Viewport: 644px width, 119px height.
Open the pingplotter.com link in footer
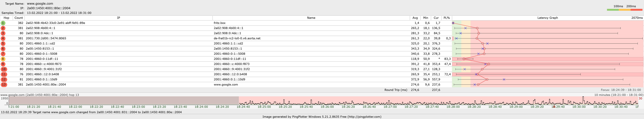click(366, 117)
